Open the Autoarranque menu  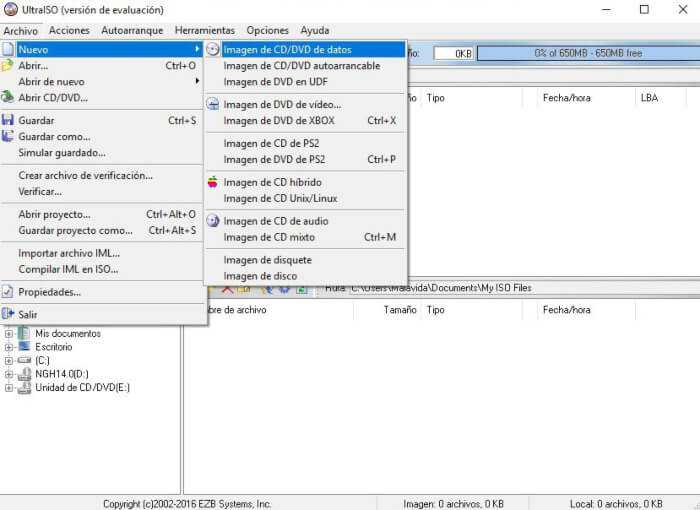click(x=132, y=31)
